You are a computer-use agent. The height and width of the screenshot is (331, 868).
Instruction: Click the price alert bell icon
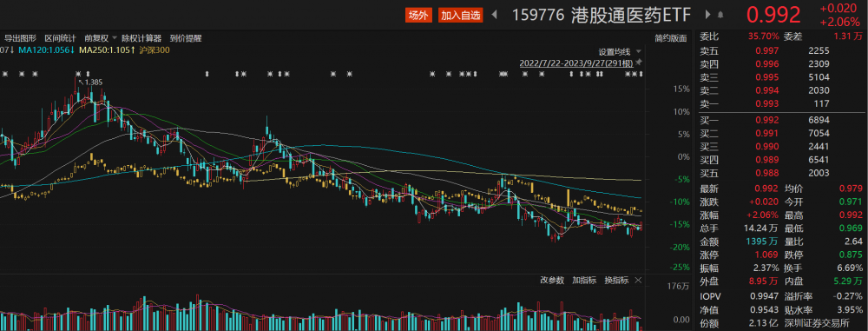click(x=720, y=15)
